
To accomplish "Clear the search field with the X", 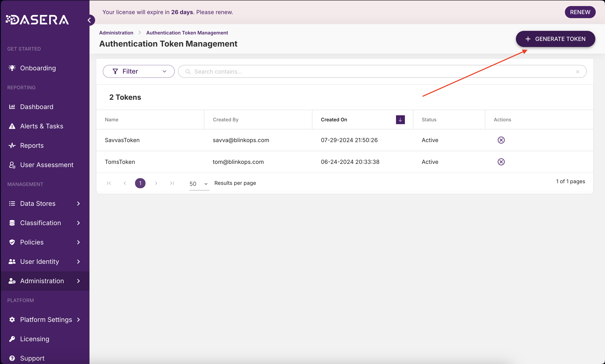I will [578, 72].
